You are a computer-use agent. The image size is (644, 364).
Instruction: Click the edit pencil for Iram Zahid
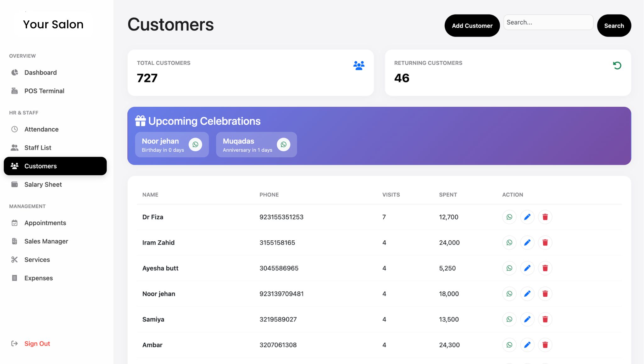coord(527,243)
